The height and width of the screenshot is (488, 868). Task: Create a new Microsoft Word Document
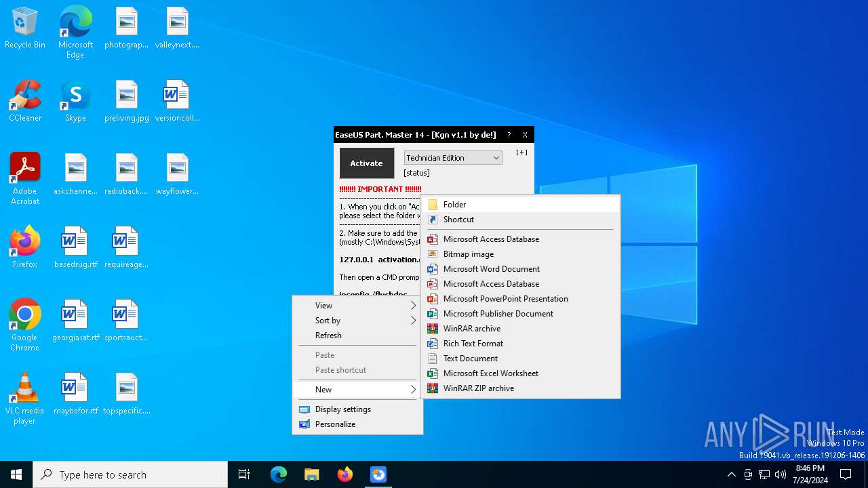point(520,269)
